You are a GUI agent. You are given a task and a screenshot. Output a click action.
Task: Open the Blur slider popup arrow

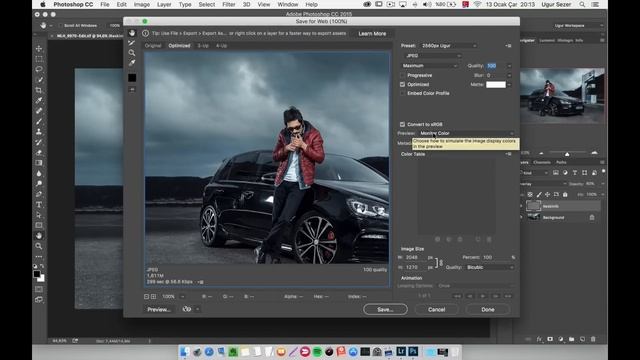(509, 76)
